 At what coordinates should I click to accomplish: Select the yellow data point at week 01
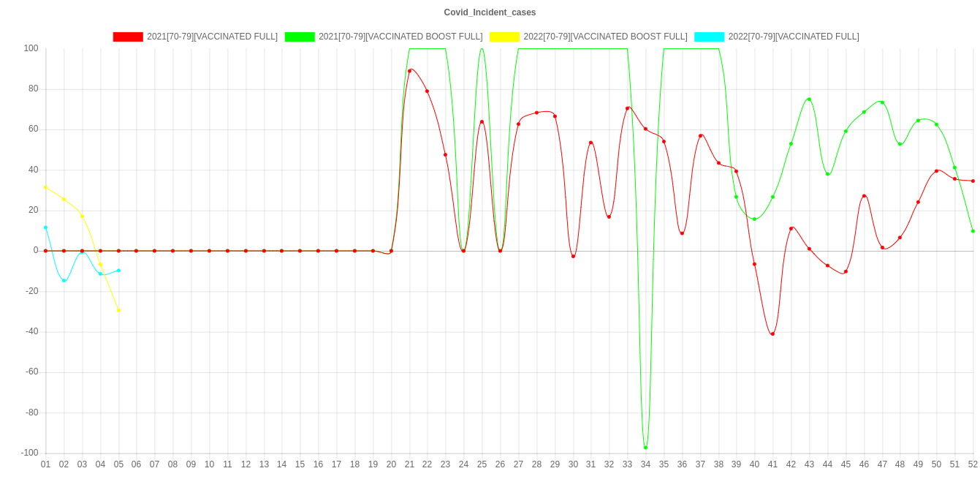click(45, 187)
